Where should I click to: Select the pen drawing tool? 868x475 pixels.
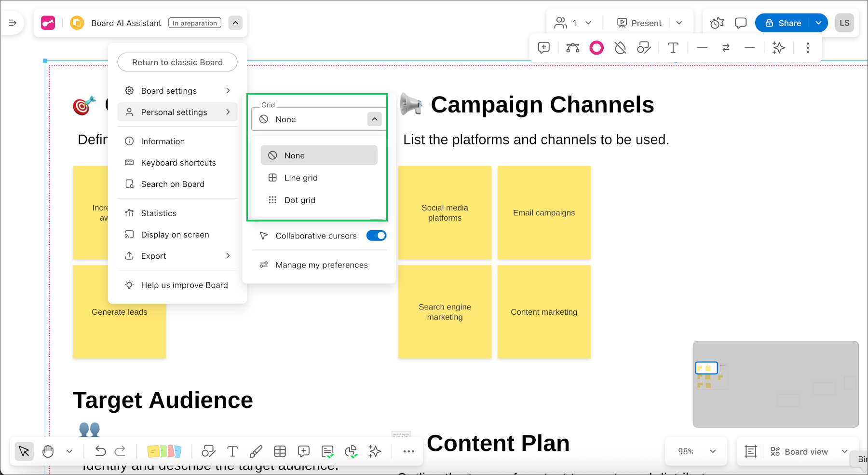256,451
